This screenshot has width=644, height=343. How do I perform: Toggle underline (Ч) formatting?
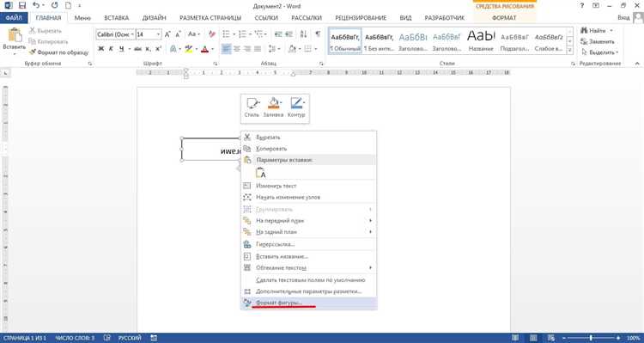tap(122, 49)
